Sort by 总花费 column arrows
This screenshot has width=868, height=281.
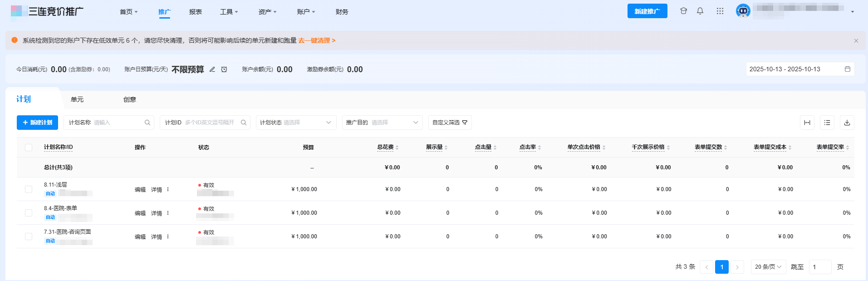tap(397, 148)
